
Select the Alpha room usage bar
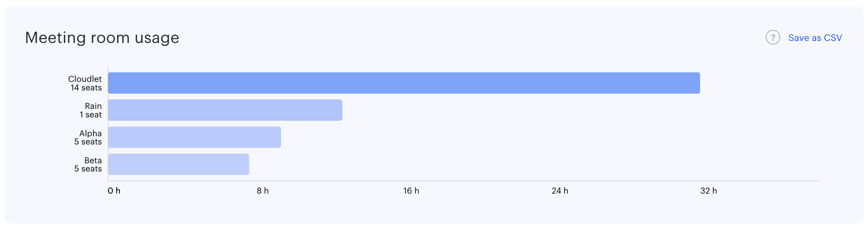coord(194,137)
